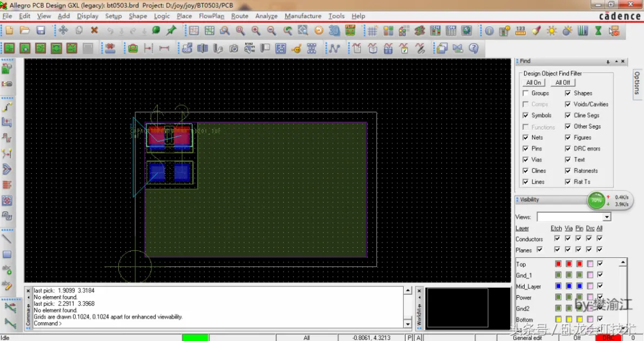Open the Manufacture menu
The height and width of the screenshot is (341, 644).
click(303, 16)
